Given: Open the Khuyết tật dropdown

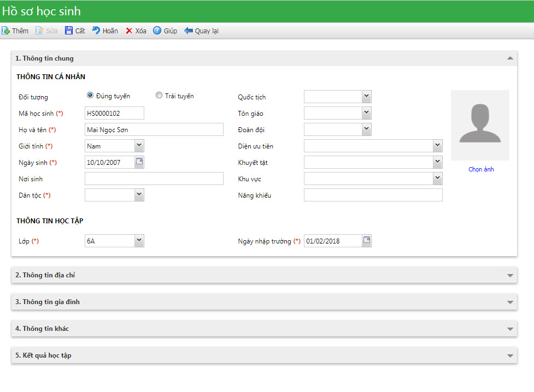Looking at the screenshot, I should point(438,162).
